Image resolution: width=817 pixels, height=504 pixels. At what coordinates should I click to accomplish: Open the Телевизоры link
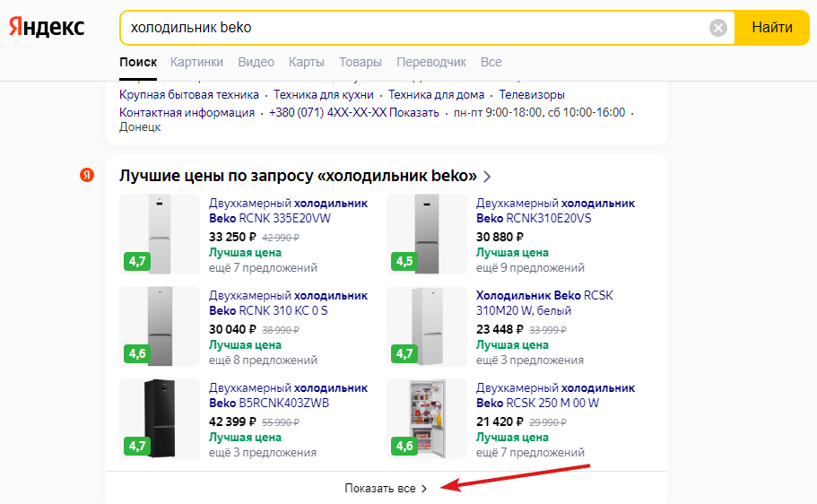tap(532, 95)
